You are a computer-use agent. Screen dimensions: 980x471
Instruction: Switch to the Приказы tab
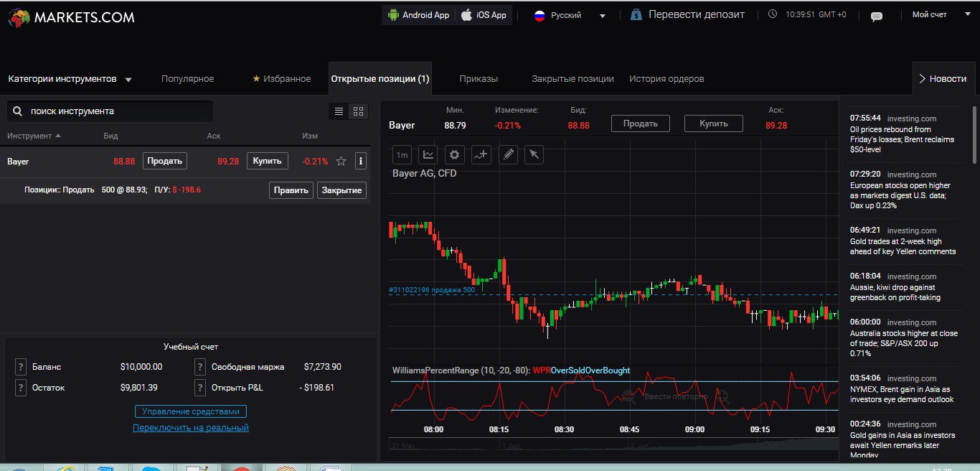tap(479, 79)
